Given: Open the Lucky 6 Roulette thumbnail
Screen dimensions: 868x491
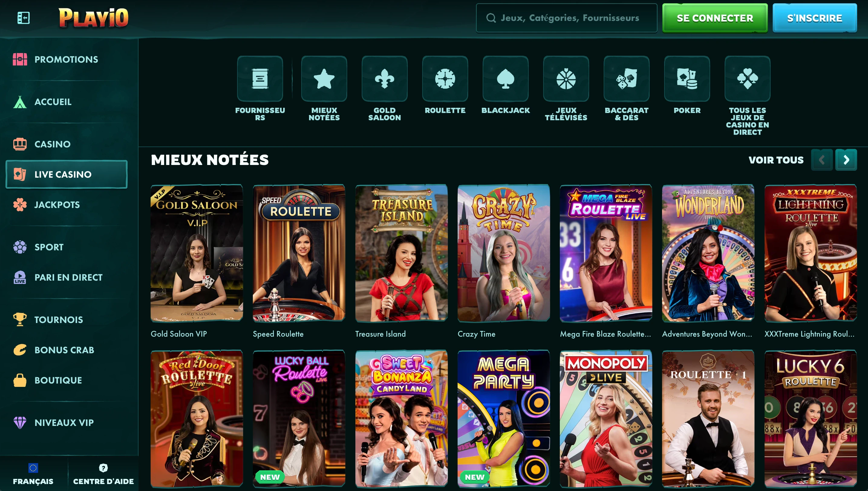Looking at the screenshot, I should (x=810, y=418).
